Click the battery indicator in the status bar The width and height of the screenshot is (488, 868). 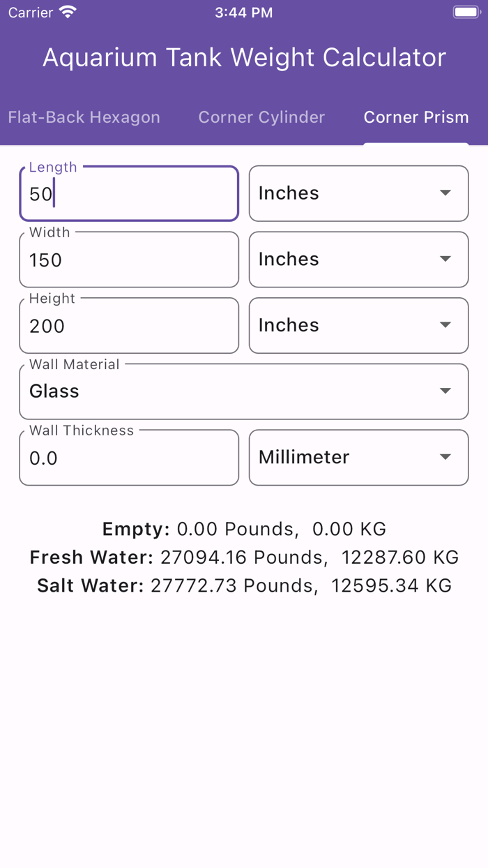click(466, 11)
